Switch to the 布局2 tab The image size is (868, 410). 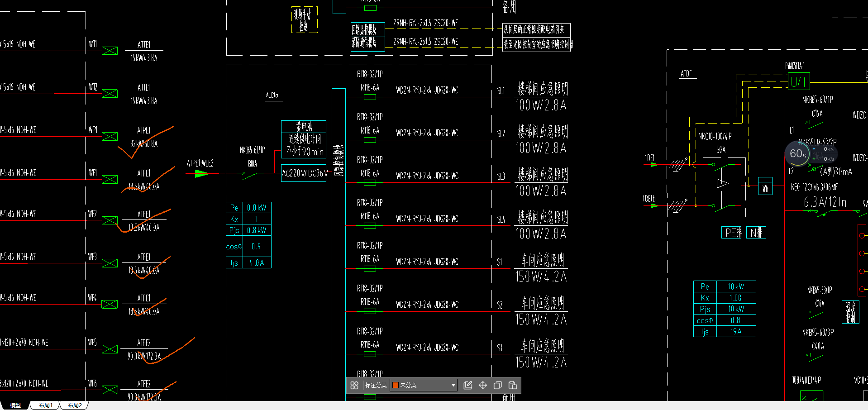tap(75, 405)
